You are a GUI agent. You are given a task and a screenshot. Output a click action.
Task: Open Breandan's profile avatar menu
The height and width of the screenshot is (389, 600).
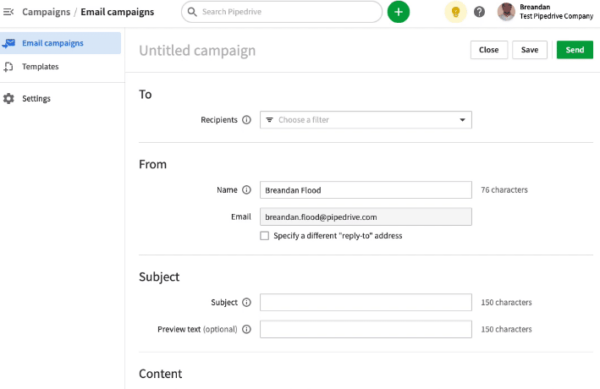point(506,12)
